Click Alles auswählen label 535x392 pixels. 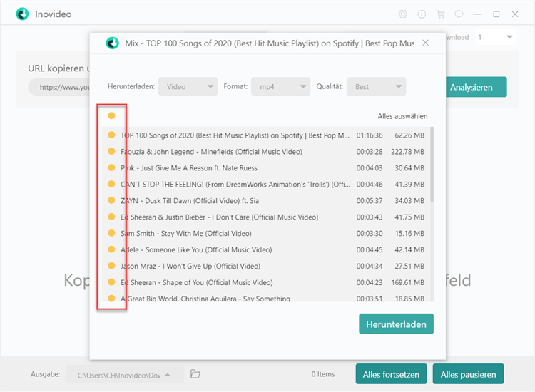point(402,116)
